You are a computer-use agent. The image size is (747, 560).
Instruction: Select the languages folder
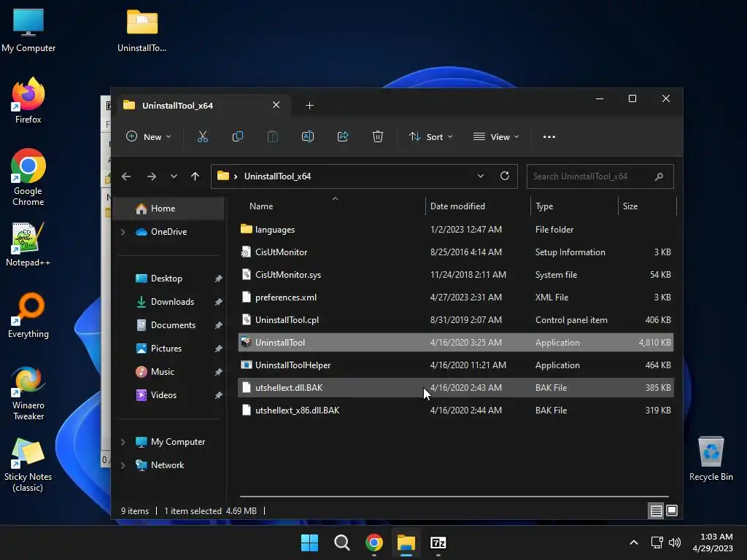pos(455,230)
